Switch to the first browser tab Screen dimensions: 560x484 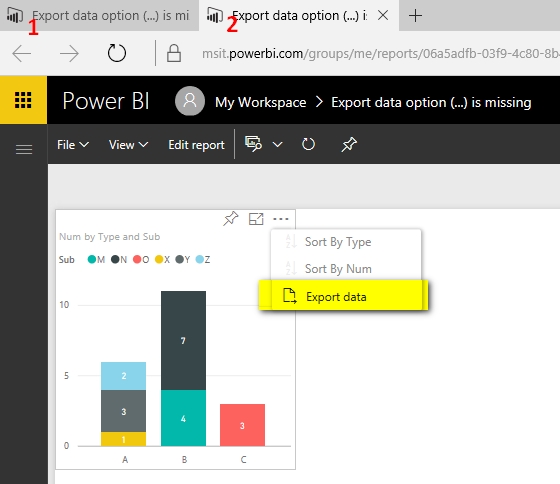pos(99,16)
